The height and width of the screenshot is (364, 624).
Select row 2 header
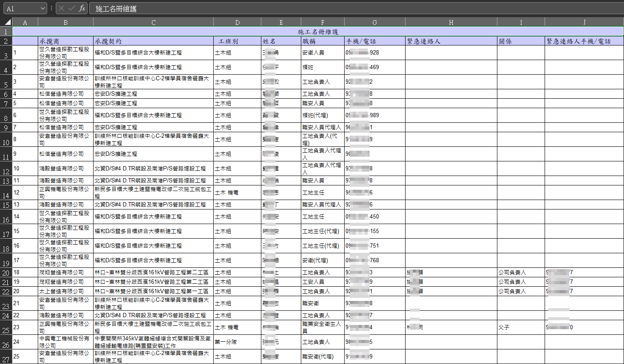coord(6,41)
